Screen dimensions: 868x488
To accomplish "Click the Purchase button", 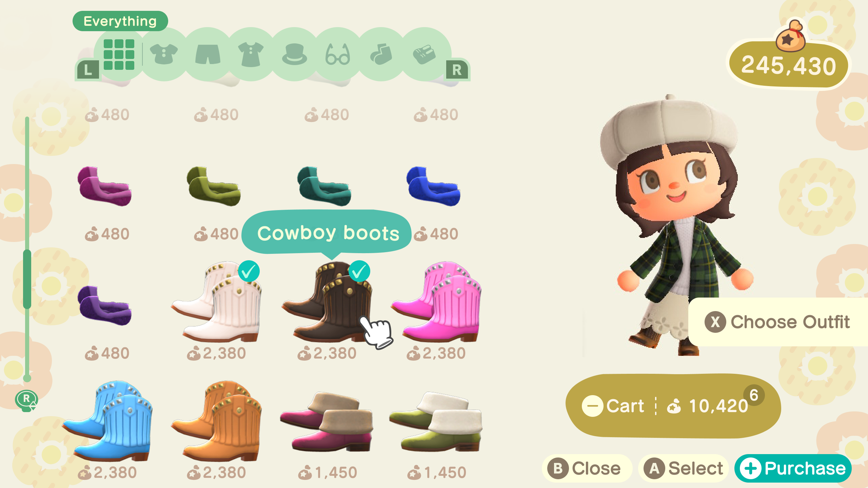I will (793, 469).
